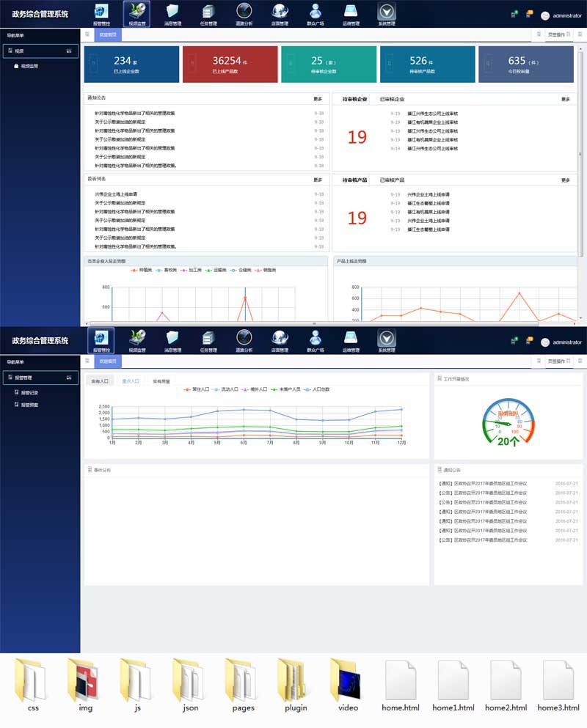Open 页签操作 dropdown in the top dashboard
The height and width of the screenshot is (728, 587).
(x=558, y=34)
